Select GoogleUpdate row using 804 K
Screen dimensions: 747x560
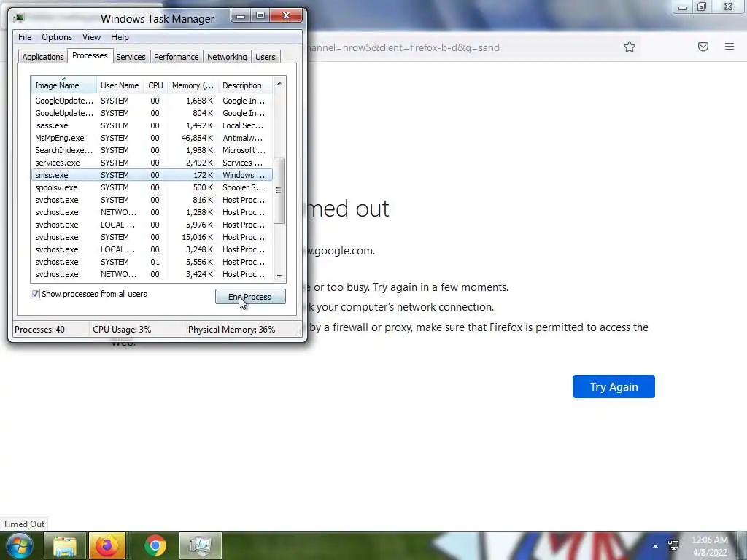[152, 113]
